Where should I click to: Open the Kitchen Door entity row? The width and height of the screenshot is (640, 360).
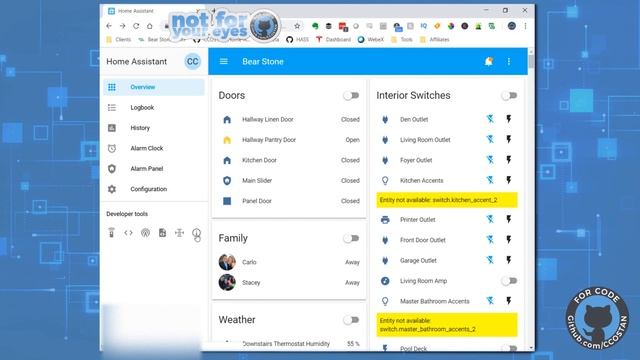pyautogui.click(x=289, y=160)
